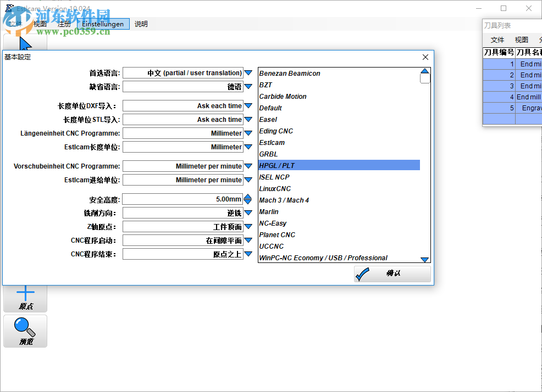542x392 pixels.
Task: Select Carbide Motion preset
Action: 339,97
